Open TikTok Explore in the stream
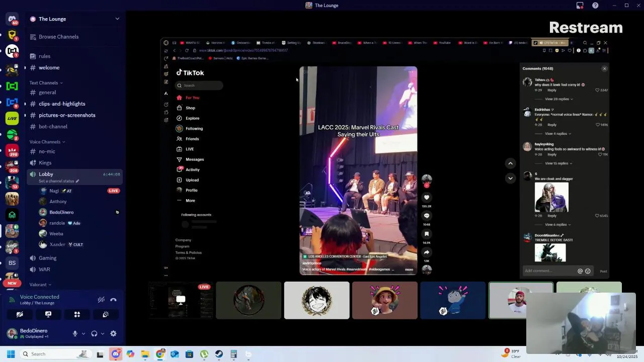Screen dimensions: 644x362 pos(192,118)
